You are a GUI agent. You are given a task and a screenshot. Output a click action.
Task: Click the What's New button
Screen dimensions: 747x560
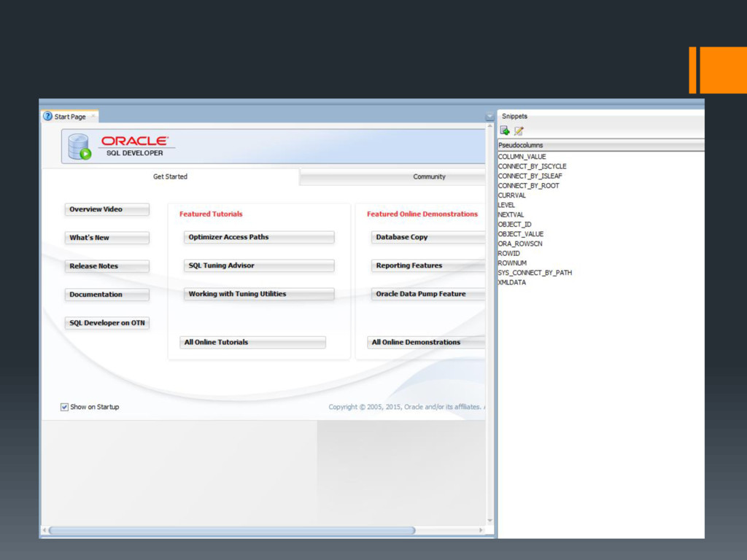pyautogui.click(x=107, y=238)
